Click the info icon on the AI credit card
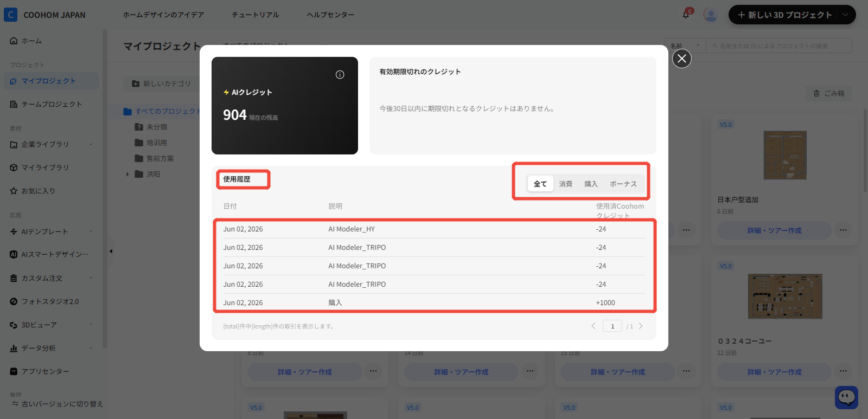 tap(340, 75)
